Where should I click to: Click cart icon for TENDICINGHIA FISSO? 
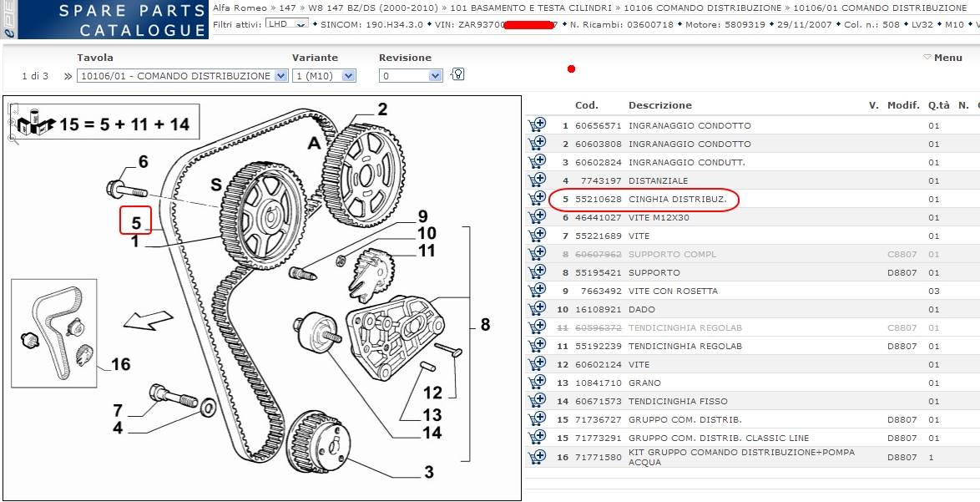536,401
